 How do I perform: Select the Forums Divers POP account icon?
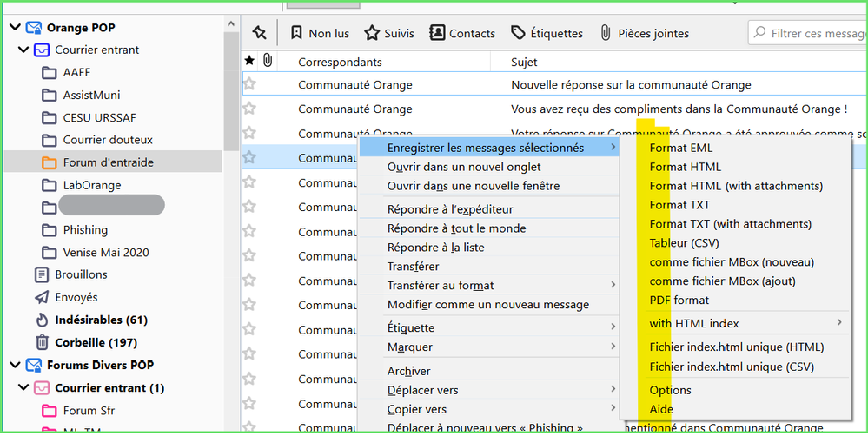tap(34, 365)
